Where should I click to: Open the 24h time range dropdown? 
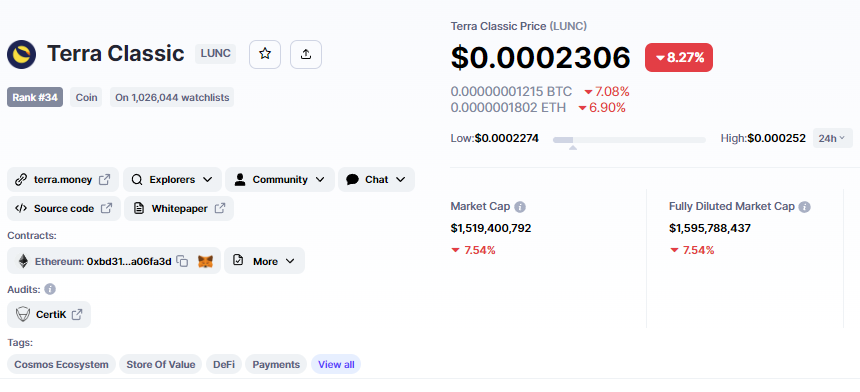pos(833,138)
